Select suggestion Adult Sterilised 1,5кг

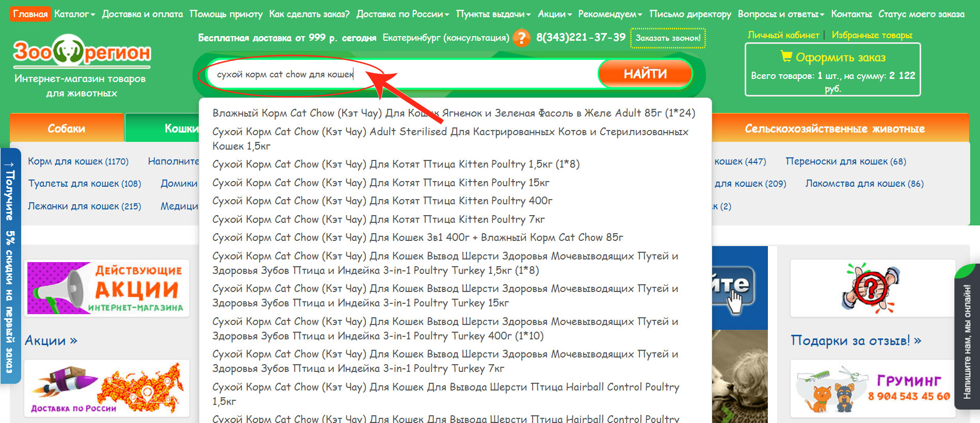coord(451,139)
